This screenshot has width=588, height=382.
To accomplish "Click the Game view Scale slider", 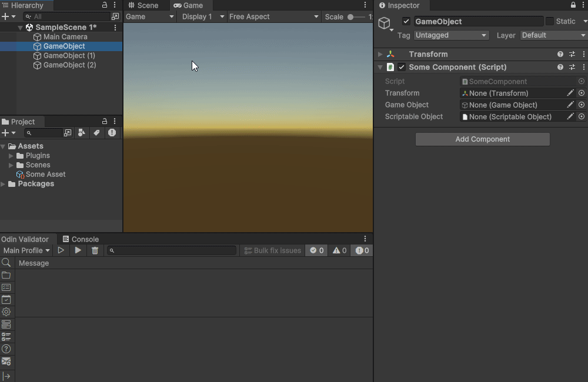I will point(356,17).
